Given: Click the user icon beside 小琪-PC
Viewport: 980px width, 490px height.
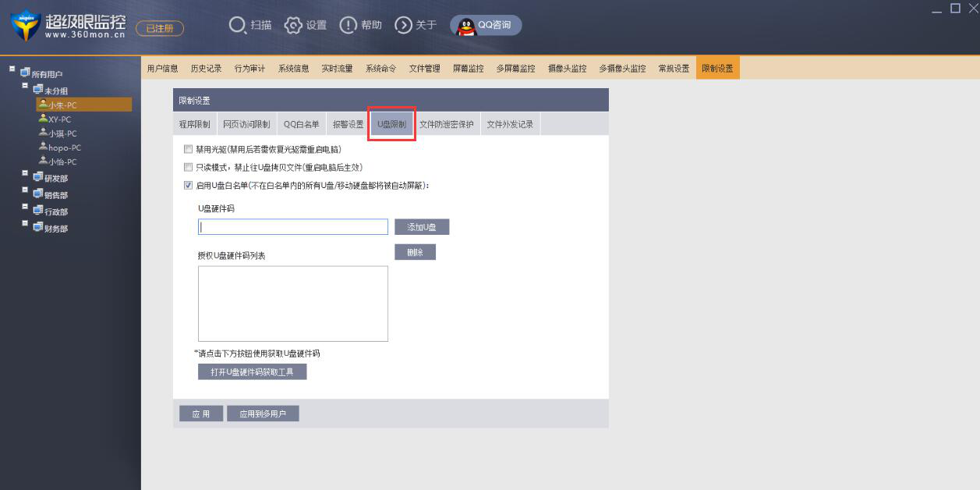Looking at the screenshot, I should [x=43, y=133].
